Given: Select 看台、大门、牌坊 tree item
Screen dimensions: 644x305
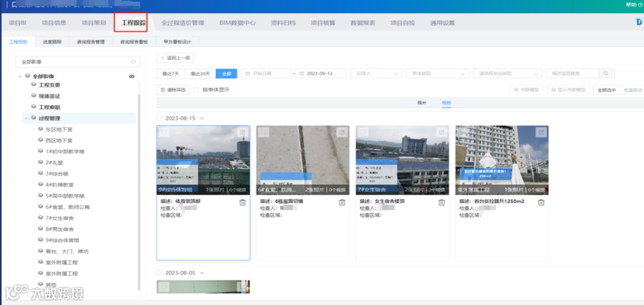Looking at the screenshot, I should pyautogui.click(x=67, y=251).
